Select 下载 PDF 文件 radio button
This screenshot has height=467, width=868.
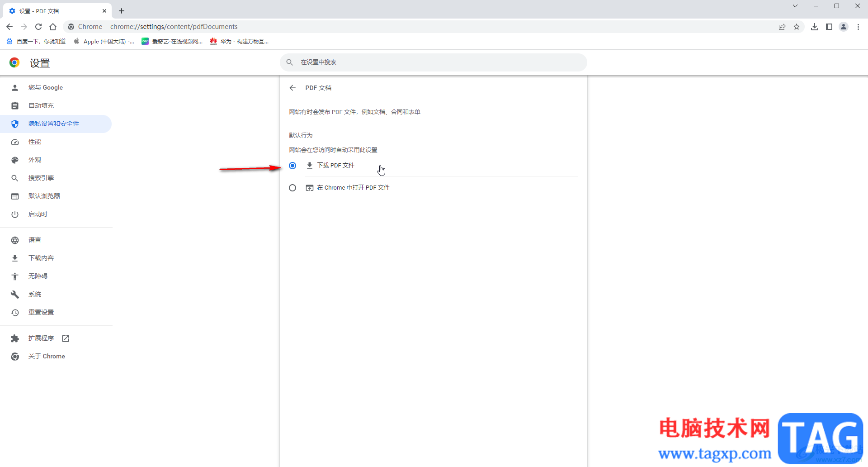[292, 166]
